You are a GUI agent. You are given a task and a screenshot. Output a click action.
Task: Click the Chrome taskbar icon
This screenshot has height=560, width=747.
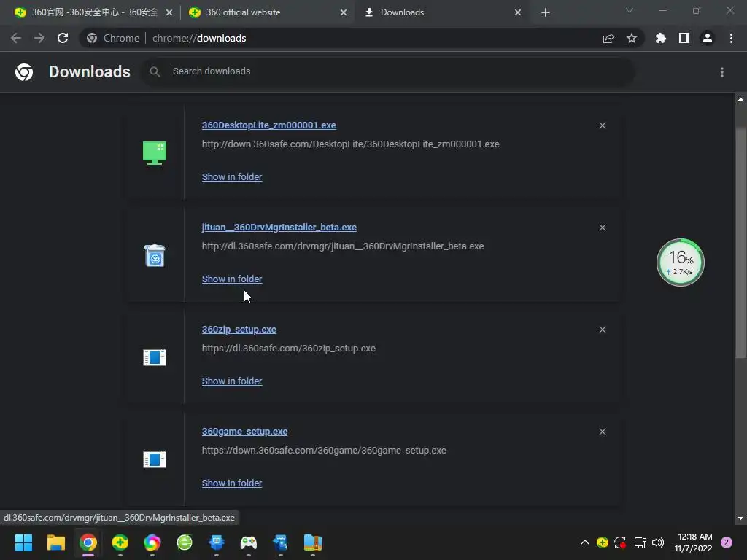88,542
